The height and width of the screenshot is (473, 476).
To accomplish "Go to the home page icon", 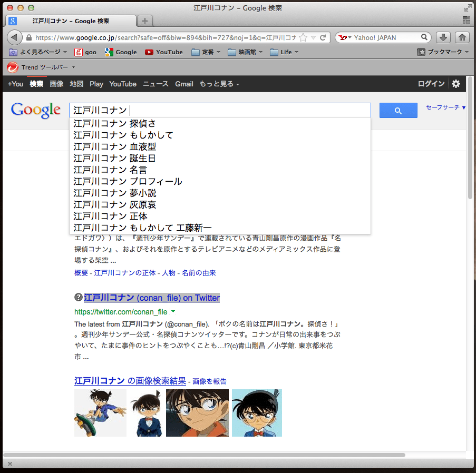I will coord(462,37).
